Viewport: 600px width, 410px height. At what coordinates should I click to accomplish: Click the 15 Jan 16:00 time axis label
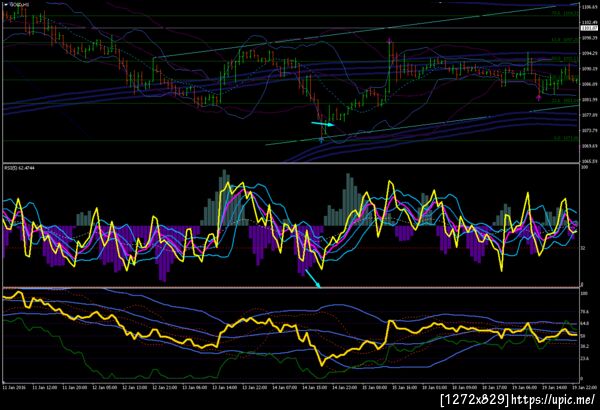point(404,387)
